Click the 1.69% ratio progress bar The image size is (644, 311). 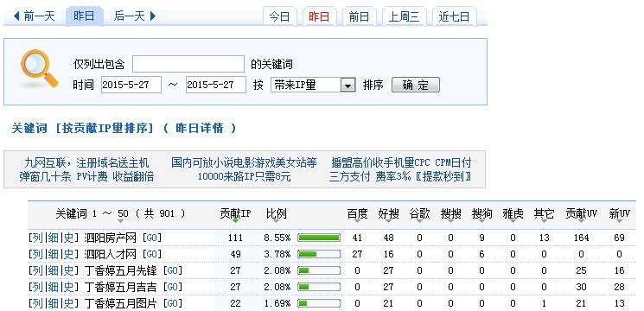click(x=319, y=303)
